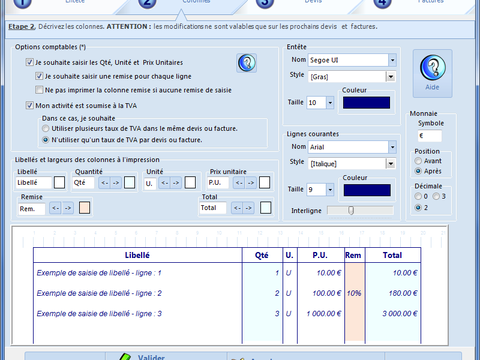Screen dimensions: 480x360
Task: Focus the Quantité field containing Qté
Action: point(83,183)
